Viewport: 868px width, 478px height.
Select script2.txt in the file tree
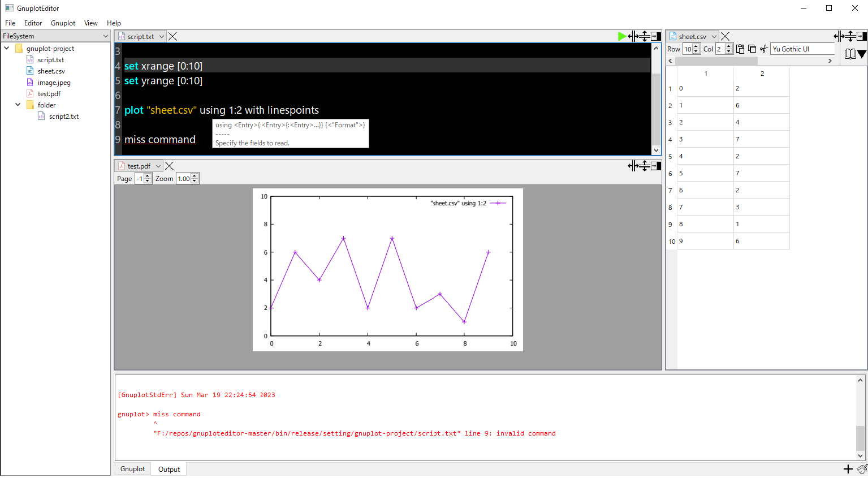64,116
